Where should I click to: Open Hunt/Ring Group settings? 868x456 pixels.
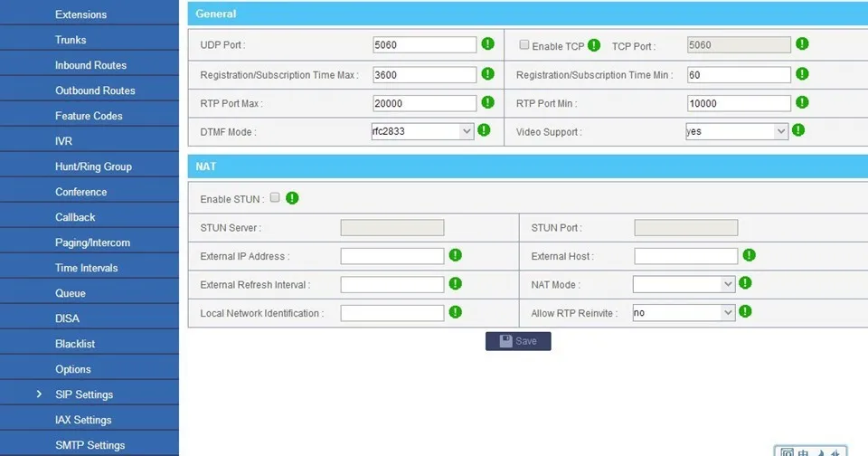click(x=93, y=166)
